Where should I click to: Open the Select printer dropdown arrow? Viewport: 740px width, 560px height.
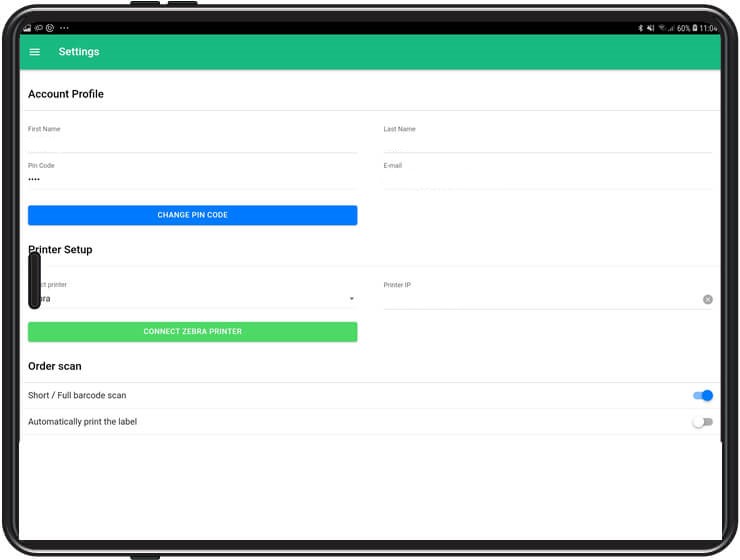click(x=351, y=299)
